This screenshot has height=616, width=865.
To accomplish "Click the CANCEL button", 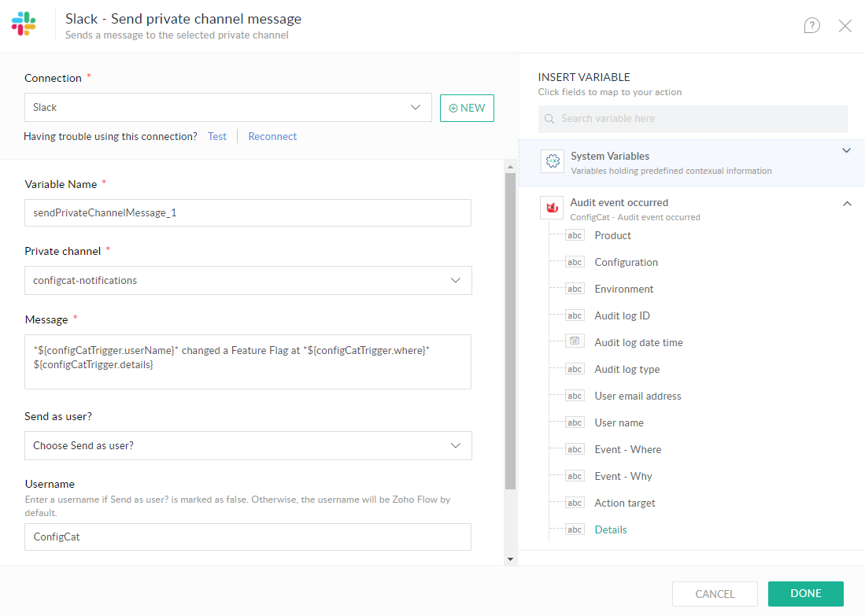I will click(x=714, y=594).
